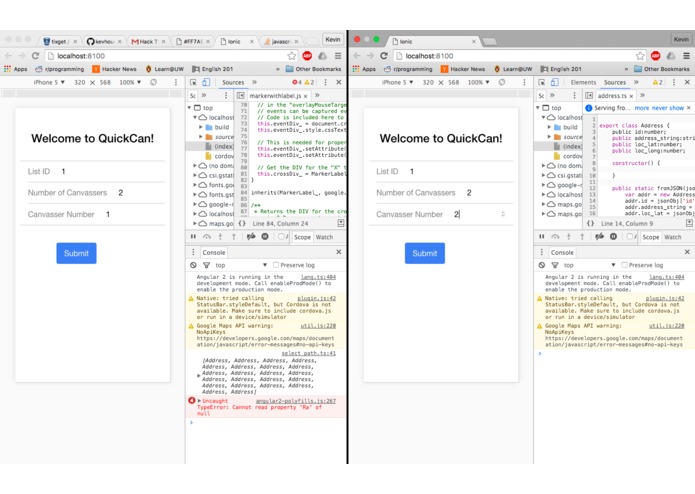Select inspect element tool in right DevTools
This screenshot has height=494, width=695.
click(542, 82)
